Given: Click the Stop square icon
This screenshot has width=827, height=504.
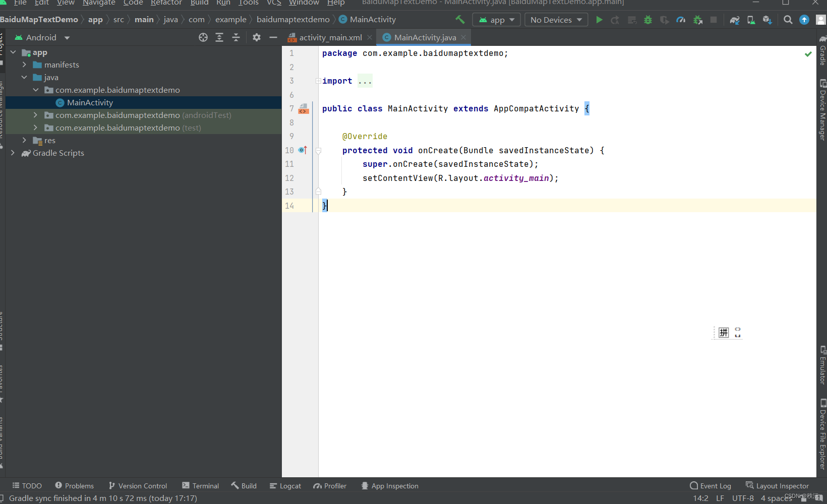Looking at the screenshot, I should (714, 20).
